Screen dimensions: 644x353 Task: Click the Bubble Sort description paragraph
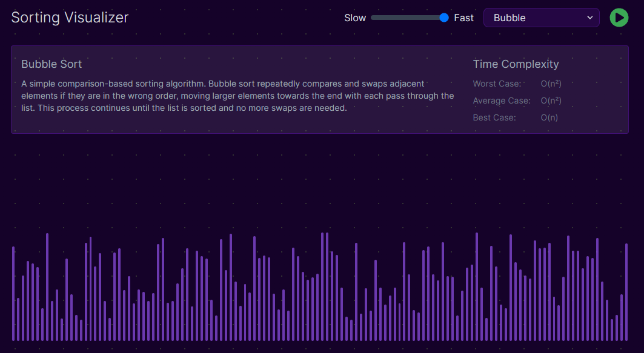pos(237,96)
